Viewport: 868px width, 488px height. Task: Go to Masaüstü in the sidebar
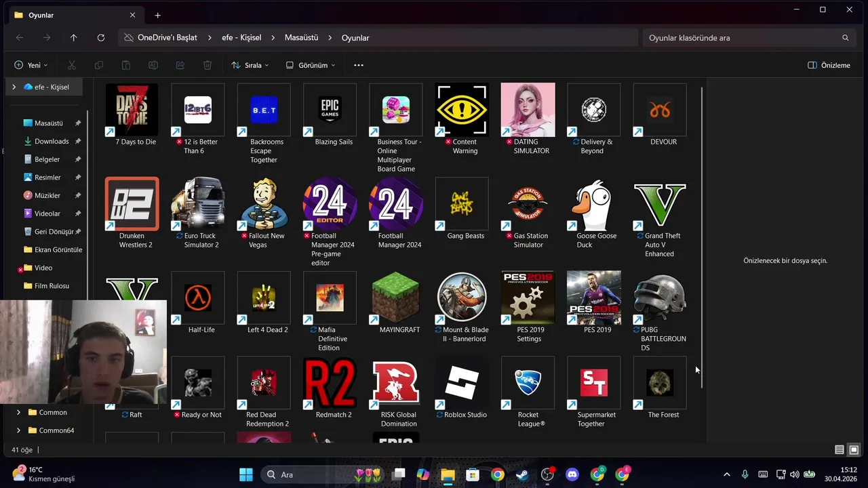(x=49, y=123)
